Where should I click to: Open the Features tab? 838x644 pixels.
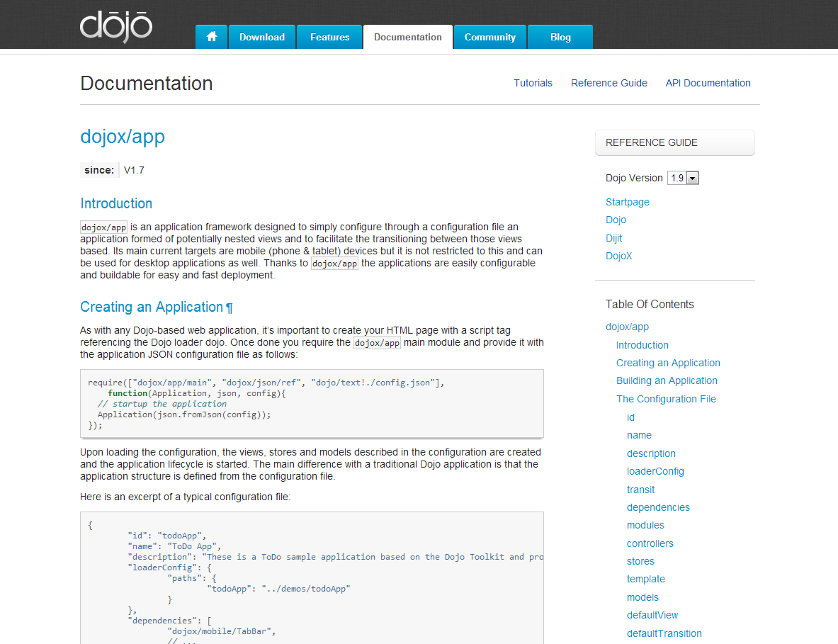tap(330, 37)
